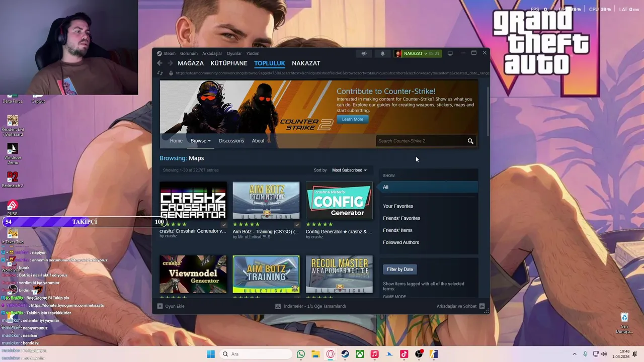The height and width of the screenshot is (362, 644).
Task: Click the Steam taskbar icon
Action: [x=345, y=354]
